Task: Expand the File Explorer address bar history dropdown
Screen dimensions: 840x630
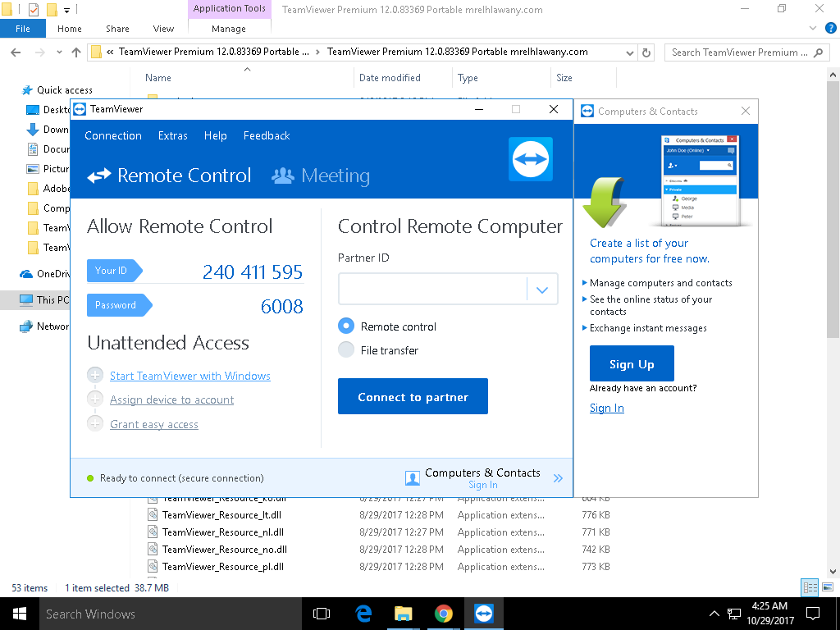Action: (x=629, y=52)
